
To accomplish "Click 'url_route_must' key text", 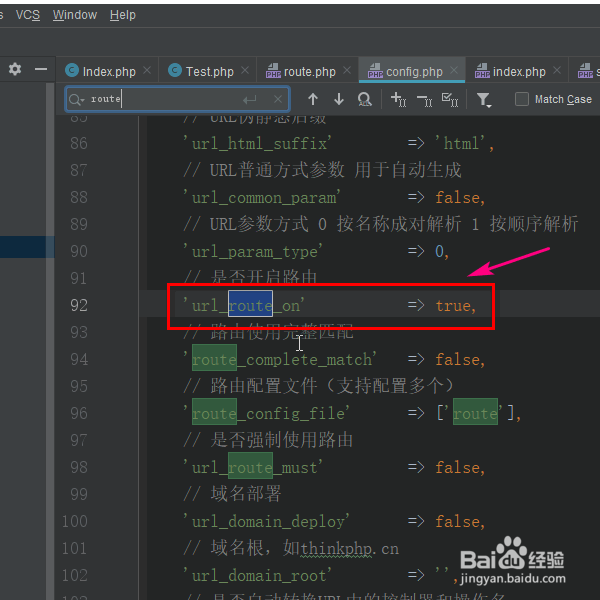I will 253,468.
